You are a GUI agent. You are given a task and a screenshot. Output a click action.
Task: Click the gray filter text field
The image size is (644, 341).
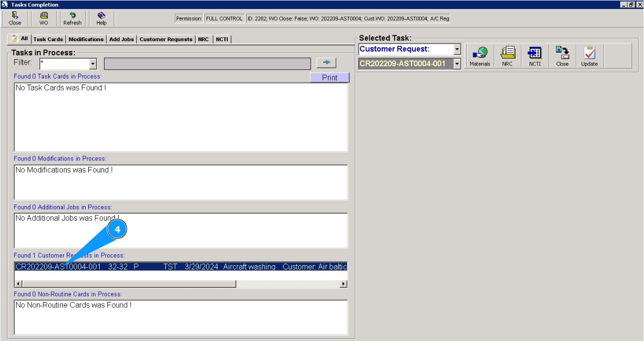click(208, 63)
